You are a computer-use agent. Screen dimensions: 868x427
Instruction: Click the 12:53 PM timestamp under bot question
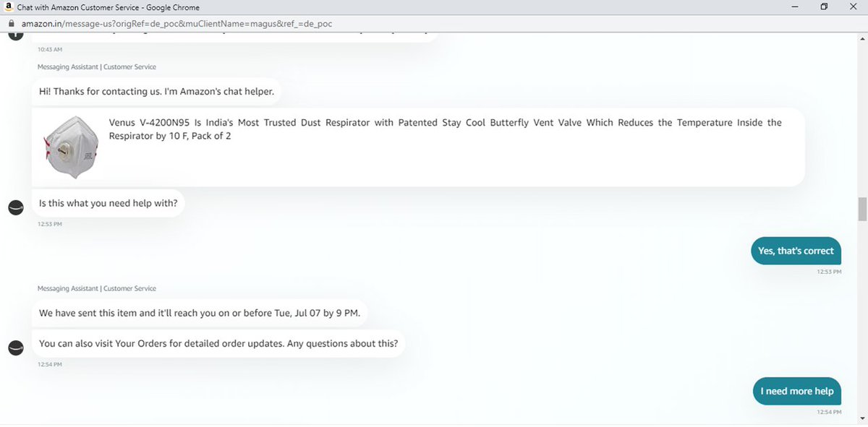click(50, 224)
